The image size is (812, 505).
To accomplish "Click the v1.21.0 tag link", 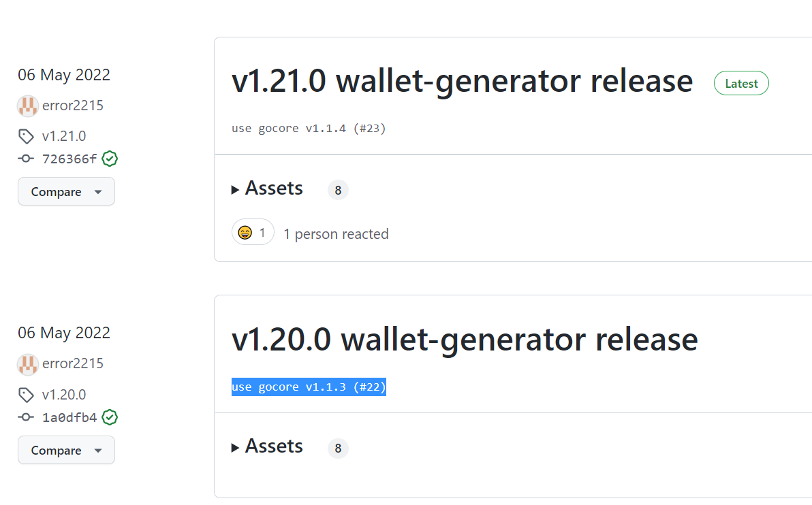I will [x=64, y=136].
